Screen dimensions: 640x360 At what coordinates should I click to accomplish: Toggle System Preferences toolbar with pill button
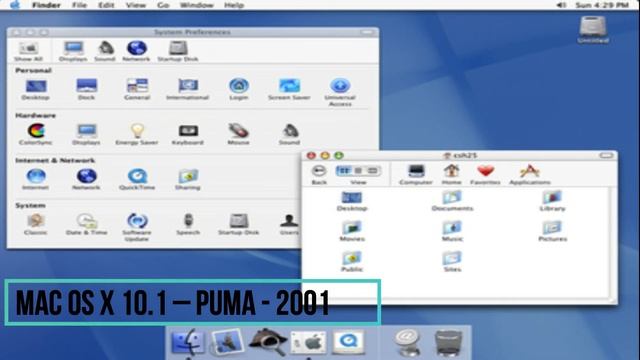click(367, 32)
